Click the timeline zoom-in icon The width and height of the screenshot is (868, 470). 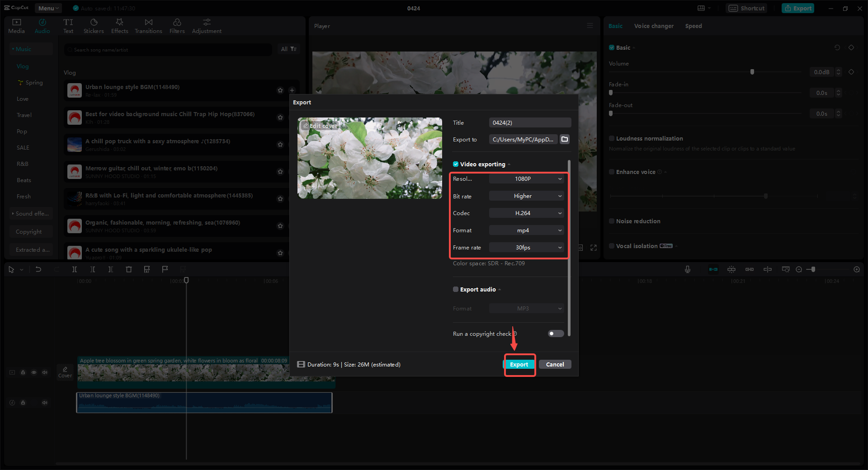click(857, 269)
